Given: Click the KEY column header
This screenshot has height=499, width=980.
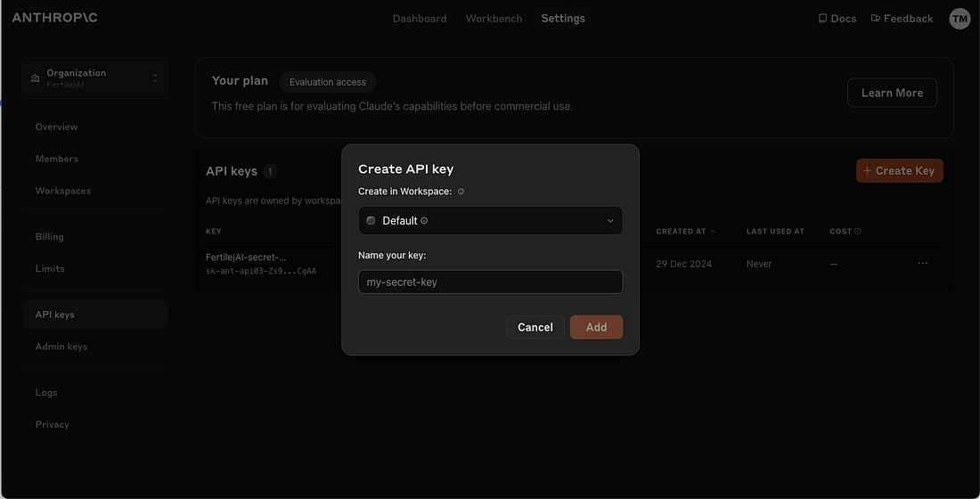Looking at the screenshot, I should tap(214, 232).
